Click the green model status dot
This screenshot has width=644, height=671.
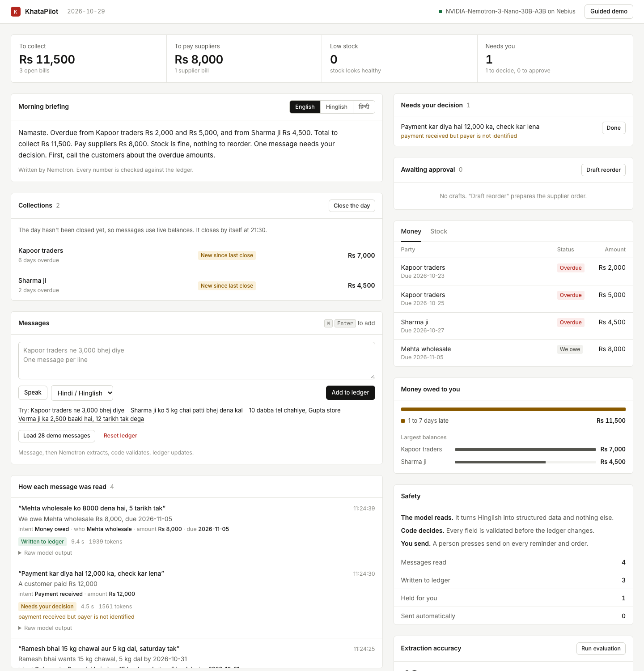[x=441, y=12]
